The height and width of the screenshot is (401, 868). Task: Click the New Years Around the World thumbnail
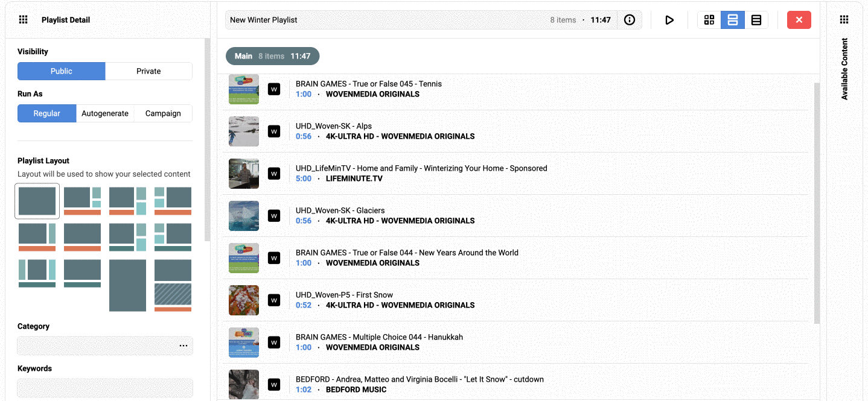pyautogui.click(x=244, y=258)
